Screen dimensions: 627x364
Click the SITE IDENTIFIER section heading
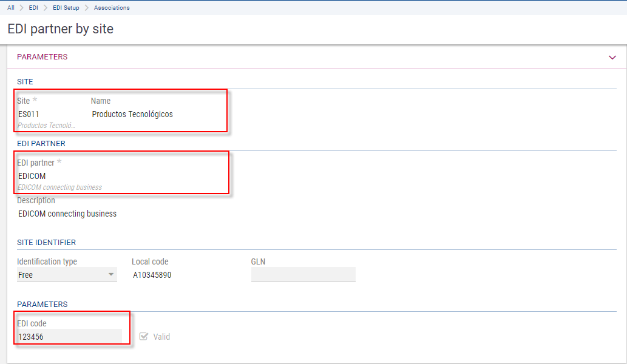pos(47,242)
